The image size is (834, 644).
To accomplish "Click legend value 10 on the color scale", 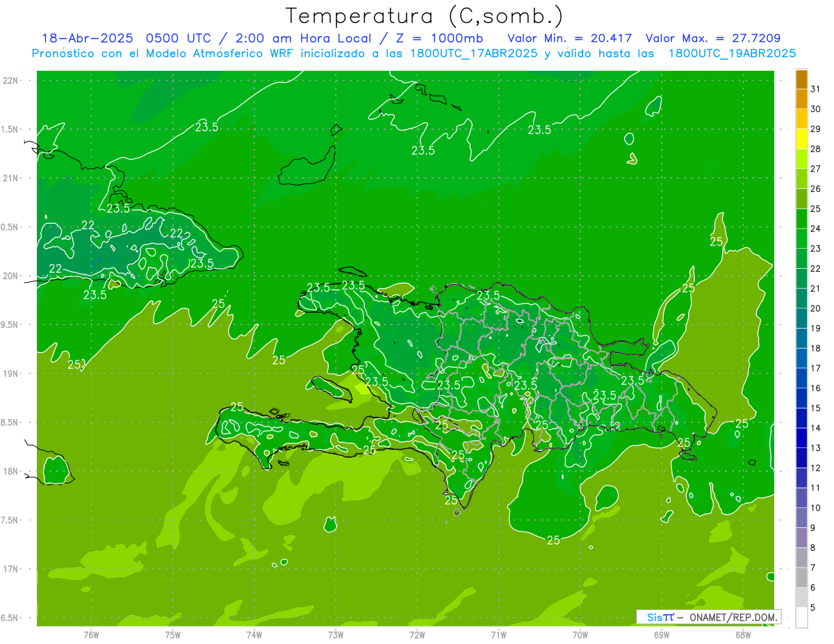I will 816,508.
